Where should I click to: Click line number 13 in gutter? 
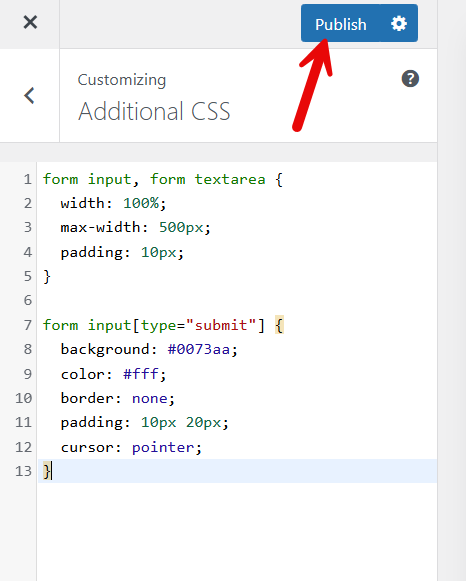pos(23,471)
